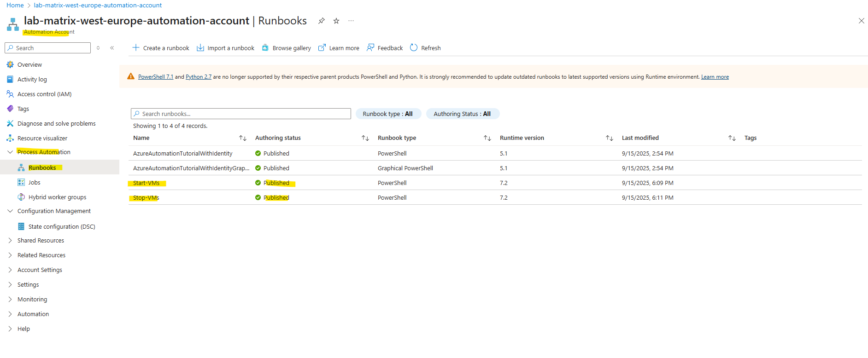
Task: Collapse the sidebar using double chevron
Action: click(112, 48)
